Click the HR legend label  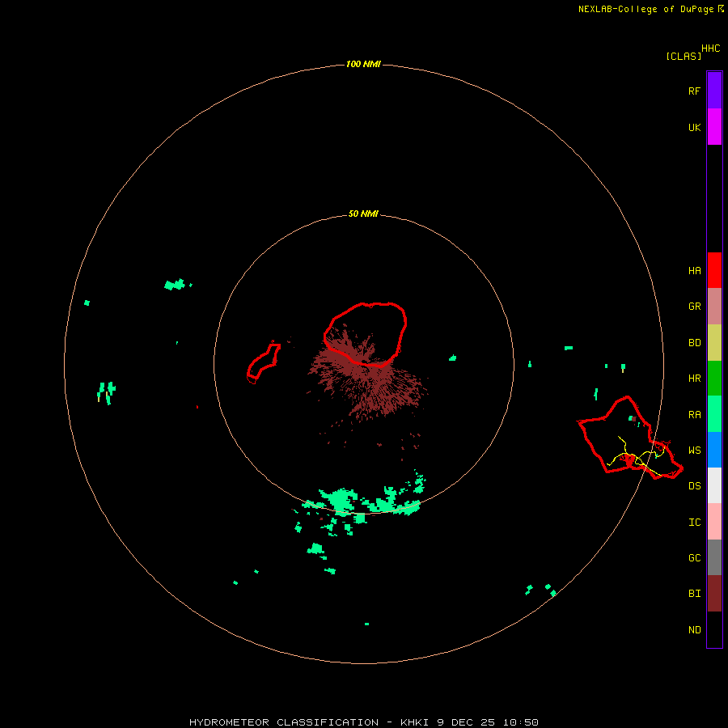694,379
